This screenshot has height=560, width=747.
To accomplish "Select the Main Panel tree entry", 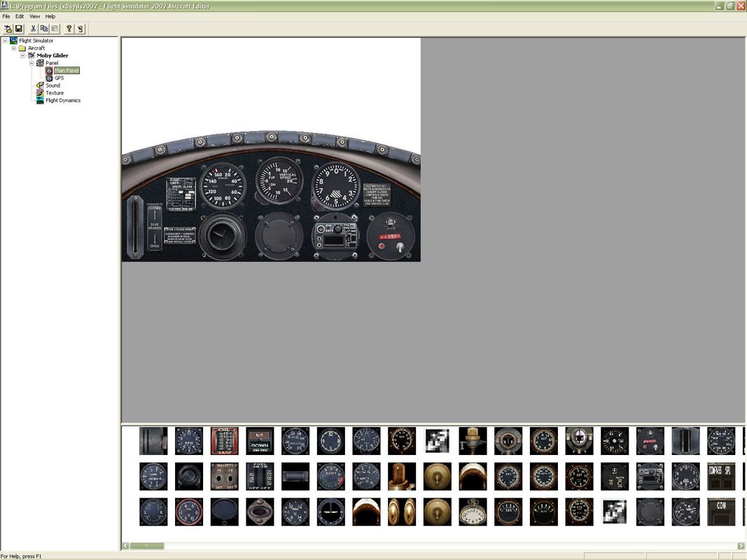I will [66, 70].
